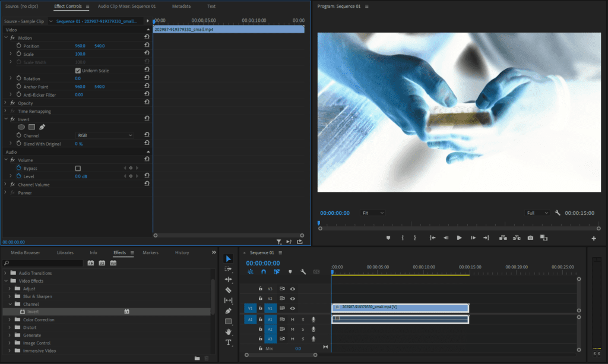The width and height of the screenshot is (608, 364).
Task: Go to Out point
Action: [486, 238]
